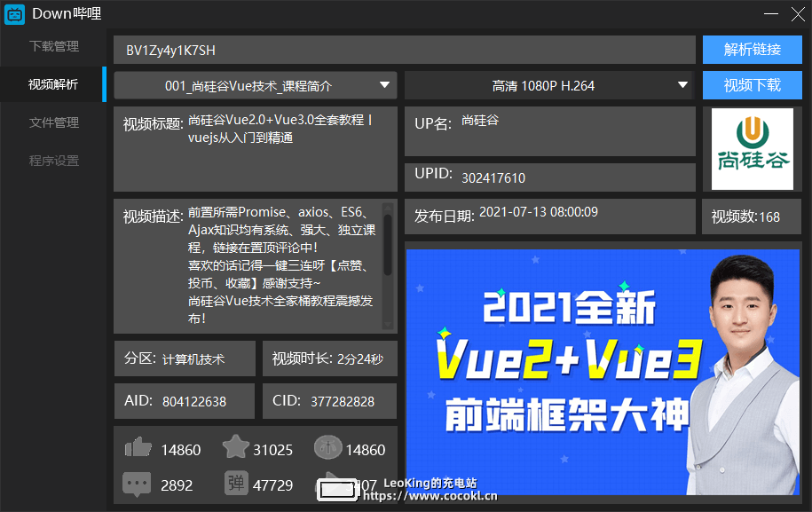
Task: Click the description scroll-up arrow
Action: [387, 208]
